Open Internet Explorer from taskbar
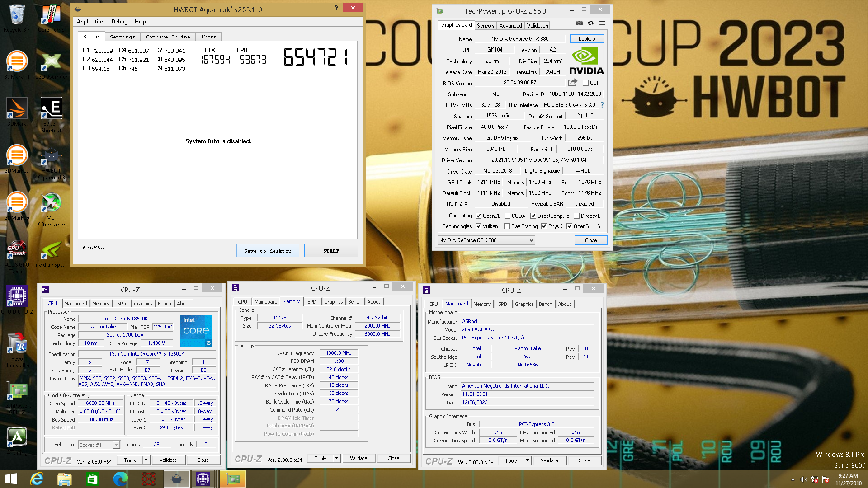 click(x=37, y=479)
